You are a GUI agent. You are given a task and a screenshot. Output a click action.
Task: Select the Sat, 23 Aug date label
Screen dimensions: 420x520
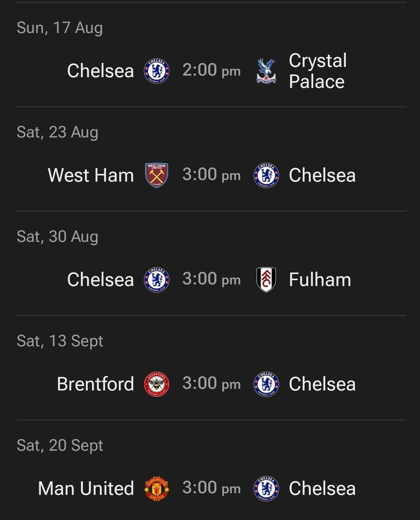click(x=57, y=132)
